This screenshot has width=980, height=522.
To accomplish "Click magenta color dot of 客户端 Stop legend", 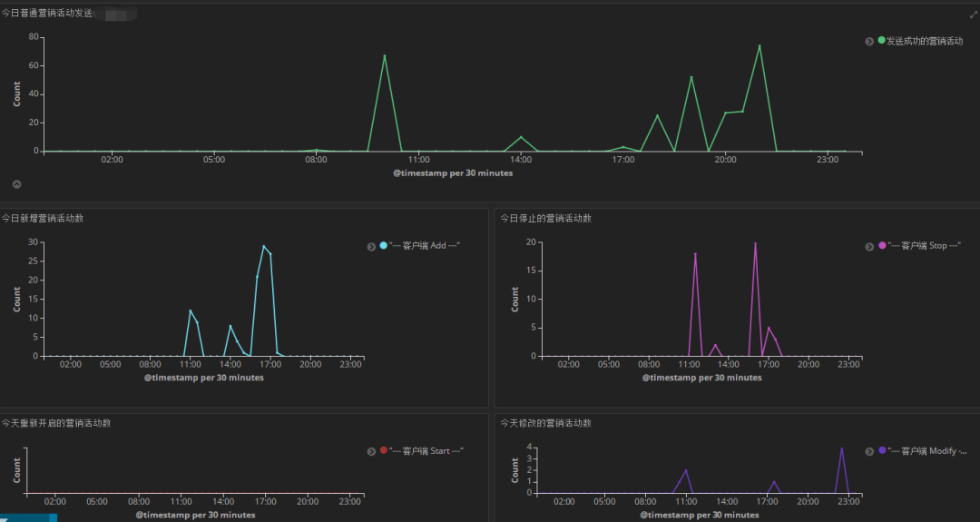I will point(882,245).
